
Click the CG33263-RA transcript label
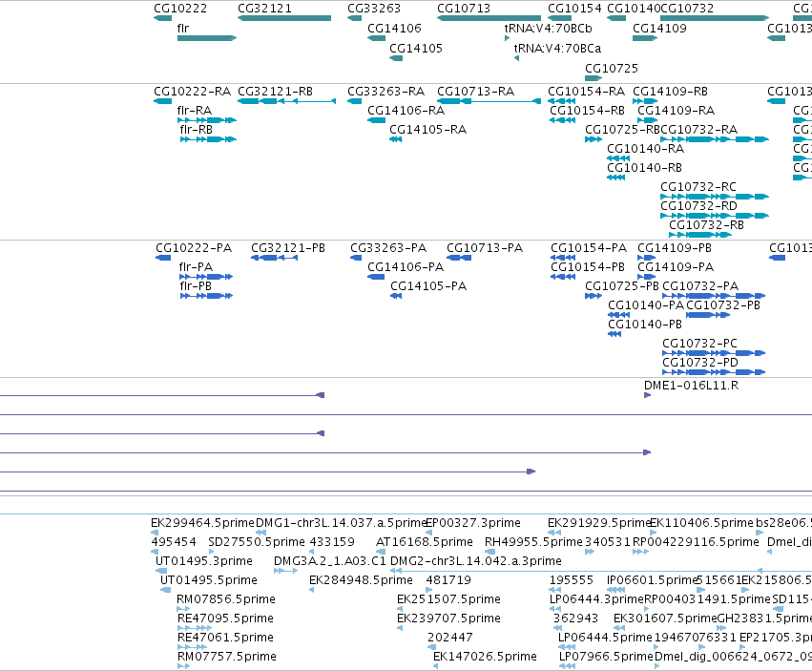coord(385,92)
